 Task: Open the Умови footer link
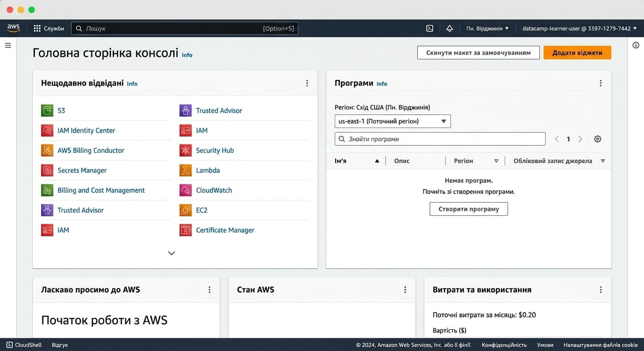545,345
